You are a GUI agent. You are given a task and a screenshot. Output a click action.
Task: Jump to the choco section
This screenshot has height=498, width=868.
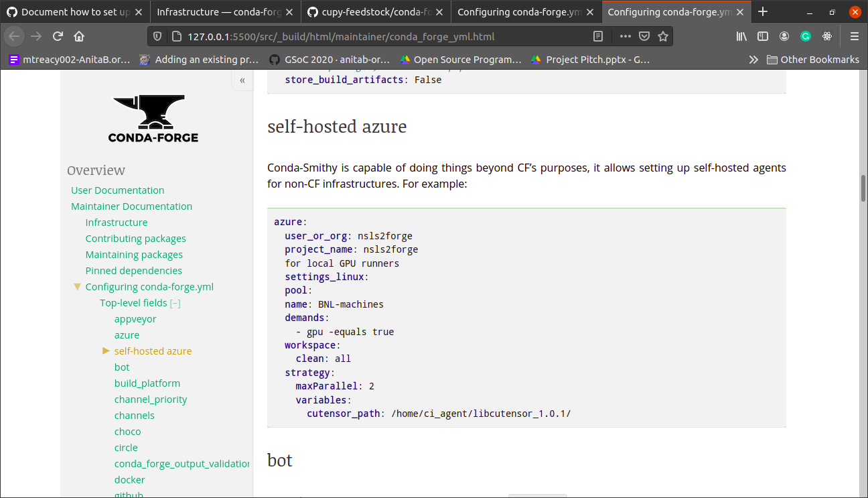click(127, 432)
